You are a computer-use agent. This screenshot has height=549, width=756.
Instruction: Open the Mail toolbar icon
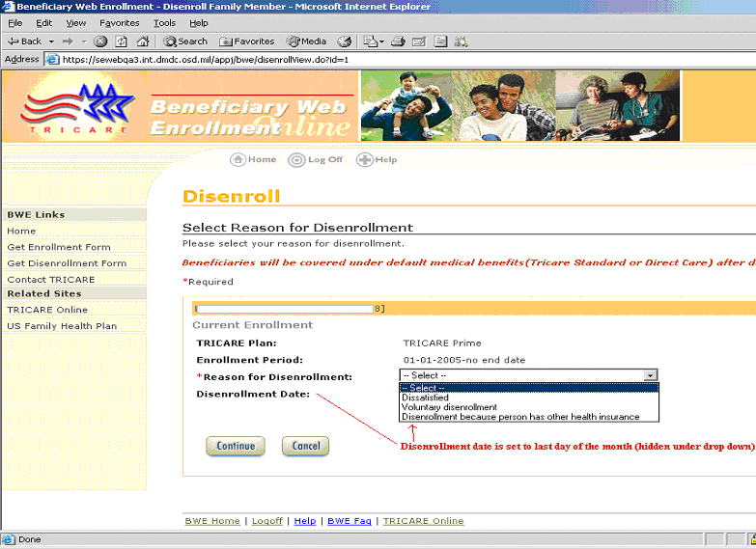coord(374,41)
